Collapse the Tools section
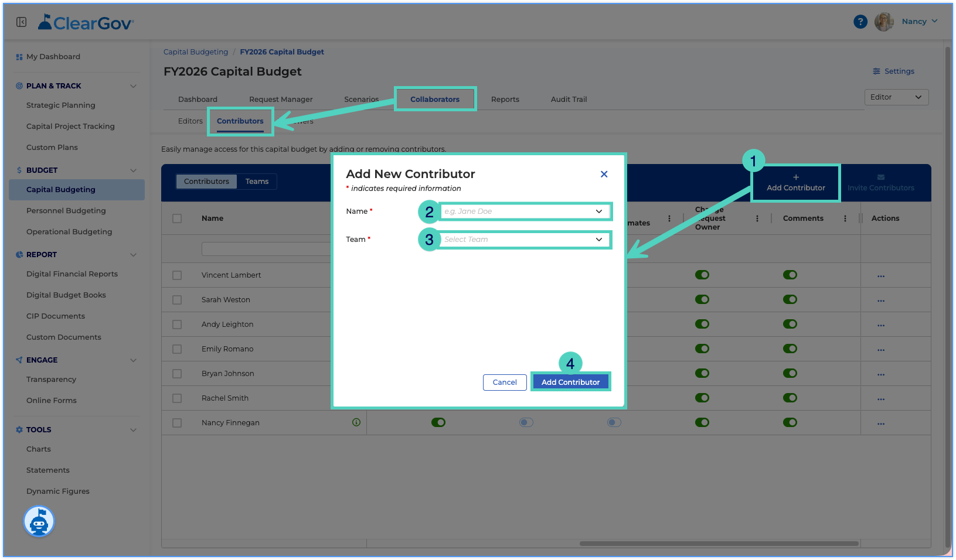 click(x=133, y=430)
